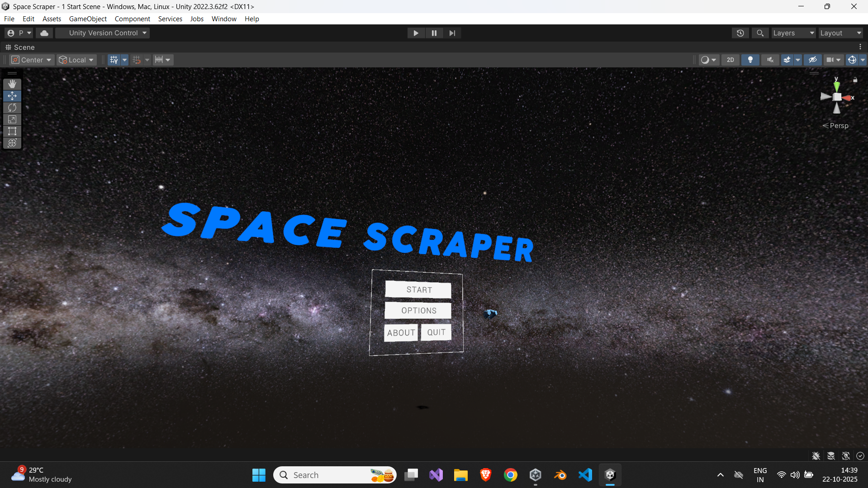868x488 pixels.
Task: Toggle scene gizmos globe button
Action: (852, 60)
